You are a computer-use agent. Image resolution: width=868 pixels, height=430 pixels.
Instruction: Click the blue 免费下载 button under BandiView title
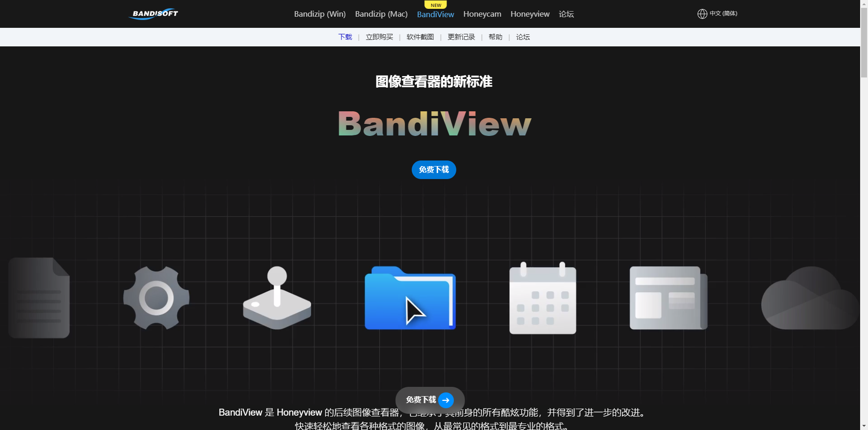click(x=434, y=170)
